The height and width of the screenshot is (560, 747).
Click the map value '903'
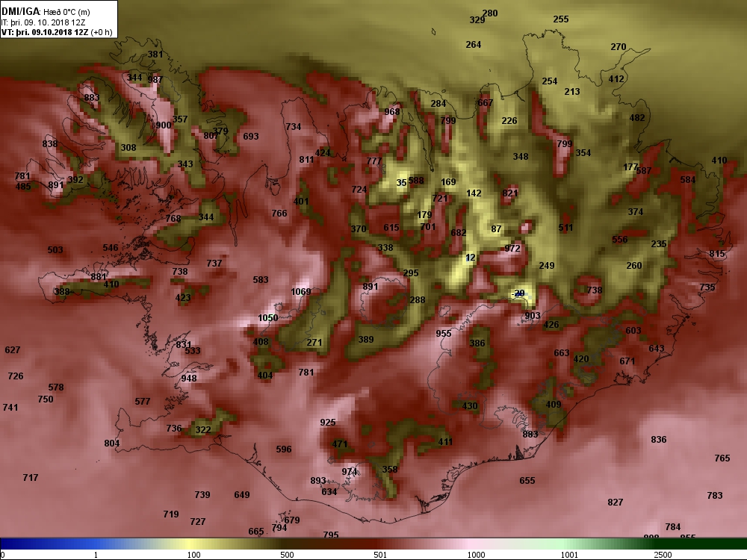(x=533, y=316)
